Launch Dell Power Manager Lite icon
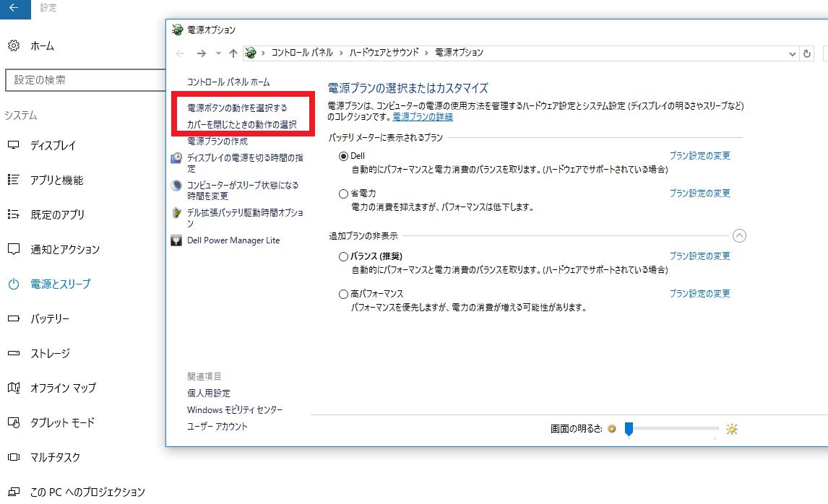Image resolution: width=828 pixels, height=504 pixels. coord(176,240)
